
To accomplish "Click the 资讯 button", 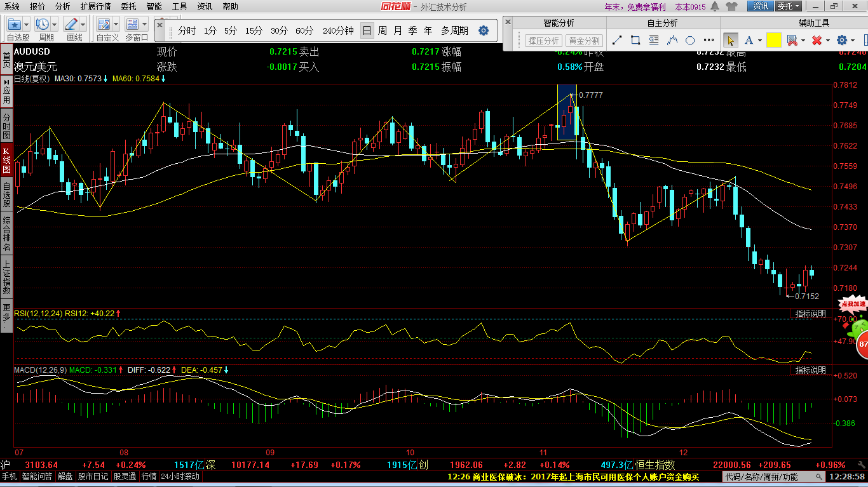I will click(x=761, y=6).
